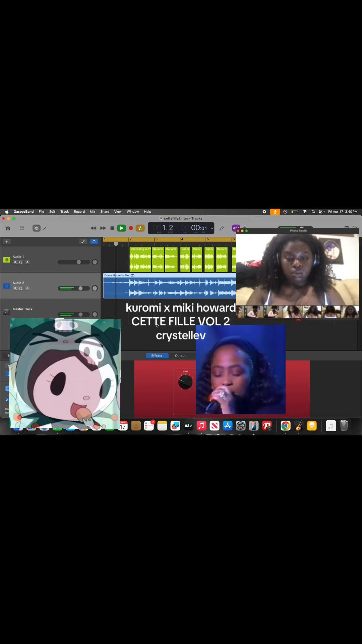Open the LCD display mode dropdown arrow

tap(212, 228)
